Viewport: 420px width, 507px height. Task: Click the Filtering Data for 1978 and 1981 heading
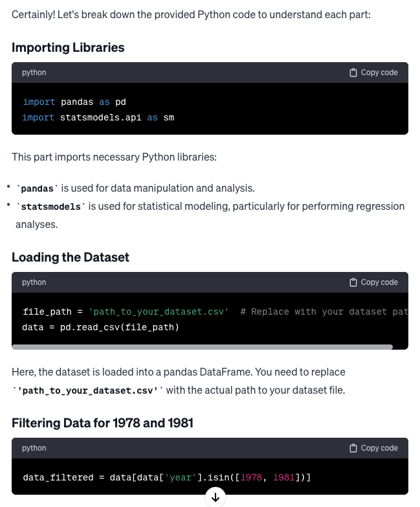[102, 423]
